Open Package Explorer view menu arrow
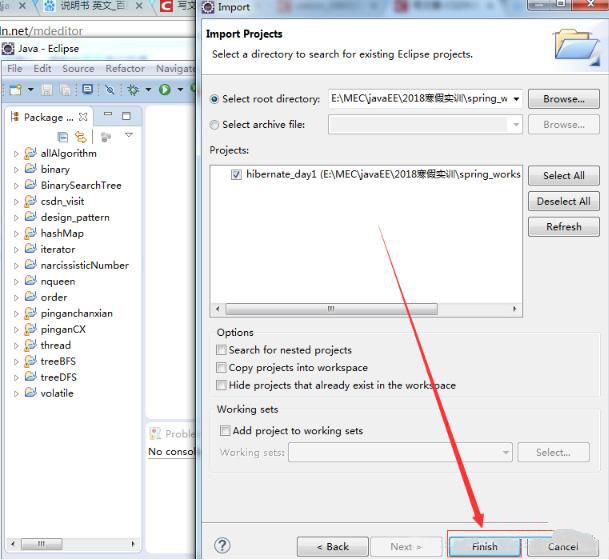The image size is (609, 560). pyautogui.click(x=128, y=135)
